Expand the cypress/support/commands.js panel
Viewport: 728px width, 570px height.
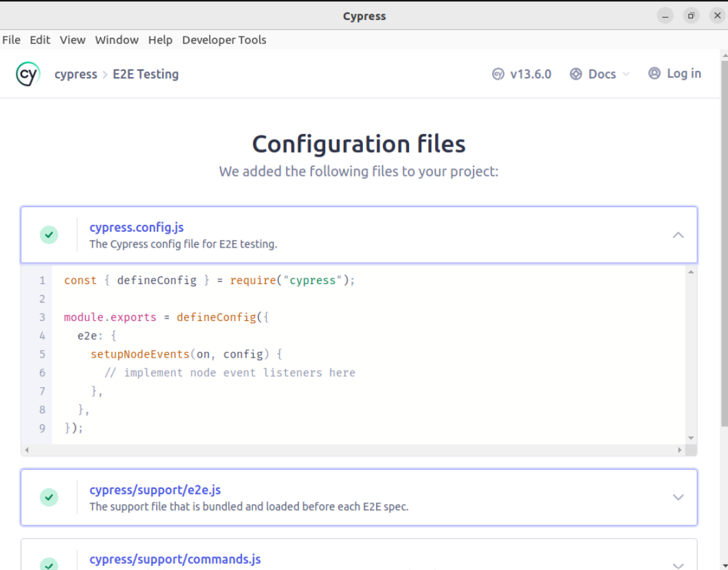click(x=678, y=564)
